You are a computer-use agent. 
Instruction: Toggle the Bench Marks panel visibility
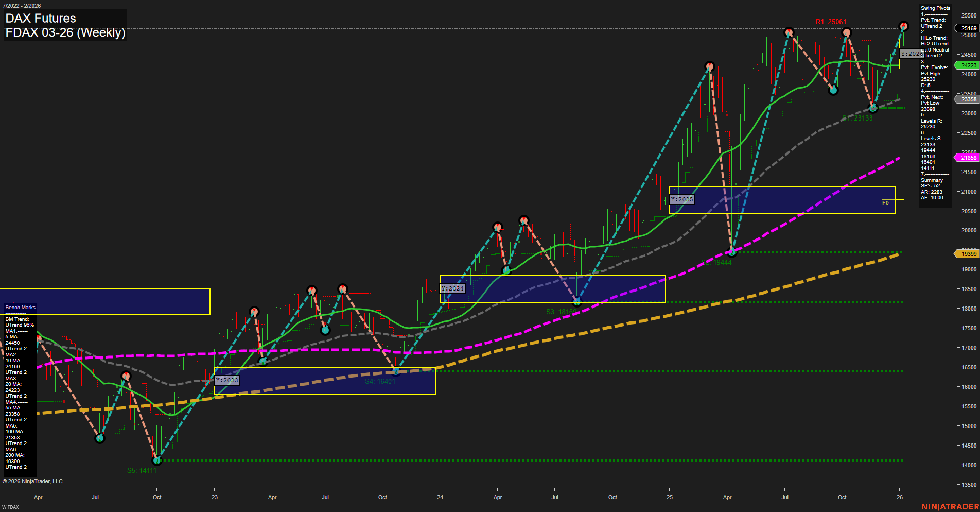click(20, 307)
